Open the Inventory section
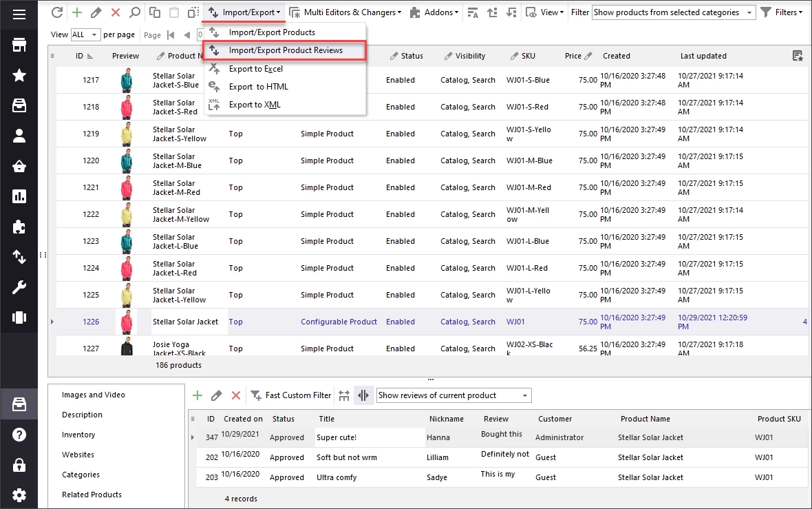The image size is (812, 509). point(78,435)
